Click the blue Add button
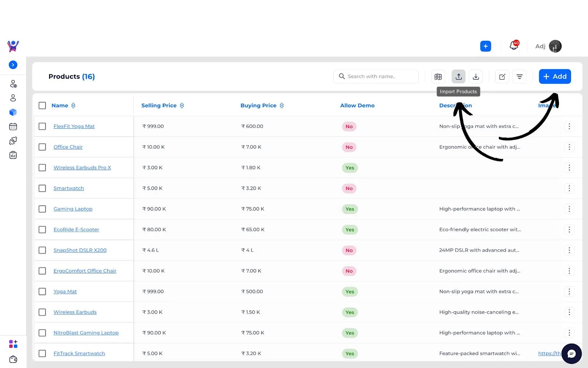Screen dimensions: 588x368 click(x=555, y=77)
